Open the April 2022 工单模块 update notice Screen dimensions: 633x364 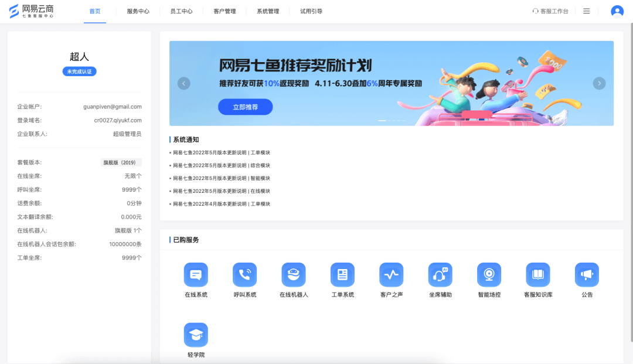221,204
